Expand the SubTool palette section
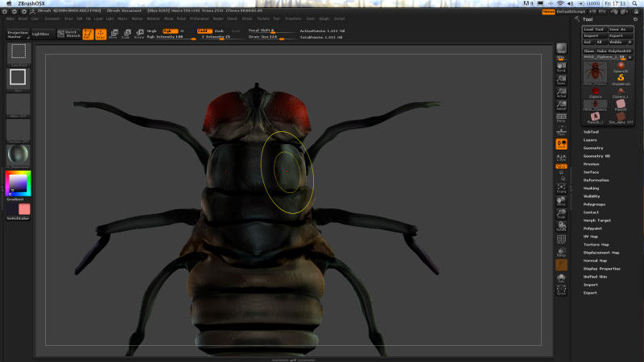644x362 pixels. [591, 131]
